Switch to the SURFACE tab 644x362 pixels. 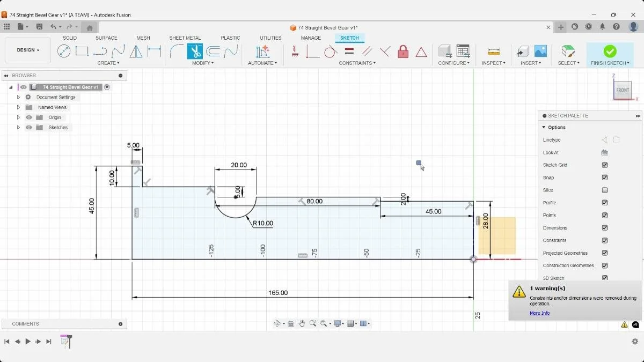[106, 38]
